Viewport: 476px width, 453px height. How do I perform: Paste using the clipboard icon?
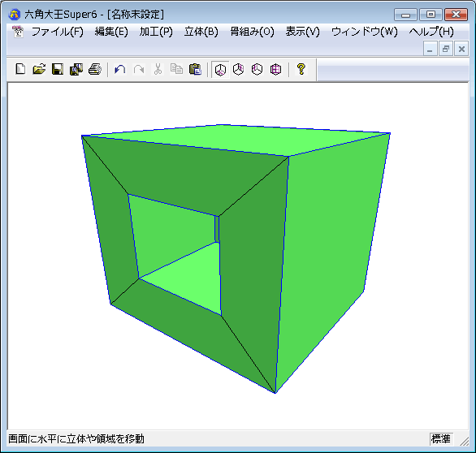click(195, 69)
